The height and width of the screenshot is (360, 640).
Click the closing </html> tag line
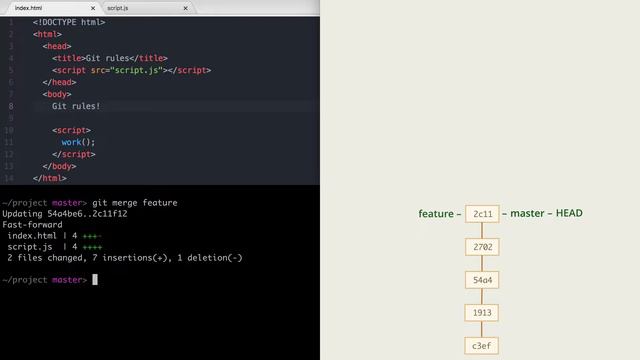[x=49, y=178]
